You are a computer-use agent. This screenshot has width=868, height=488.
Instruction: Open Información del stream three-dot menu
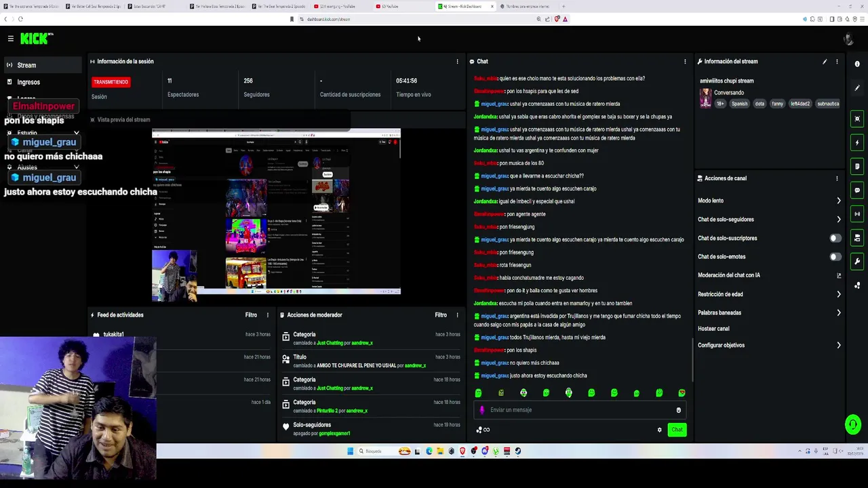point(837,62)
